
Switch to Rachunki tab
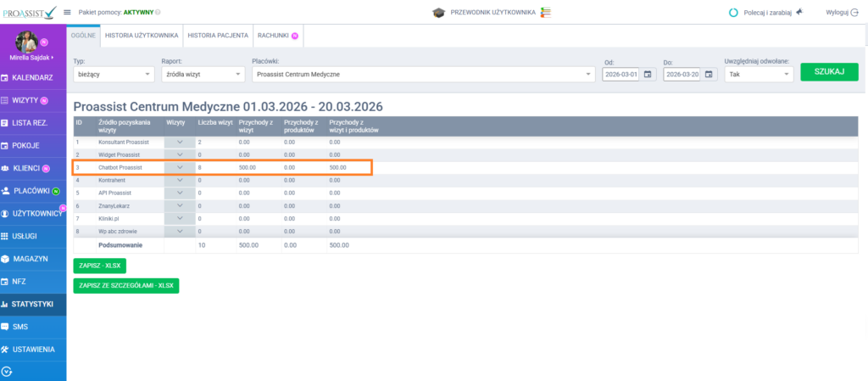(x=273, y=35)
